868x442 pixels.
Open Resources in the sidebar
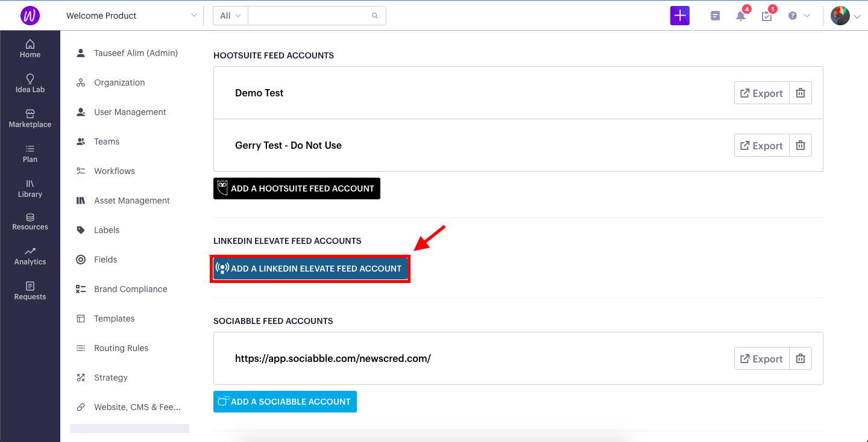tap(30, 222)
